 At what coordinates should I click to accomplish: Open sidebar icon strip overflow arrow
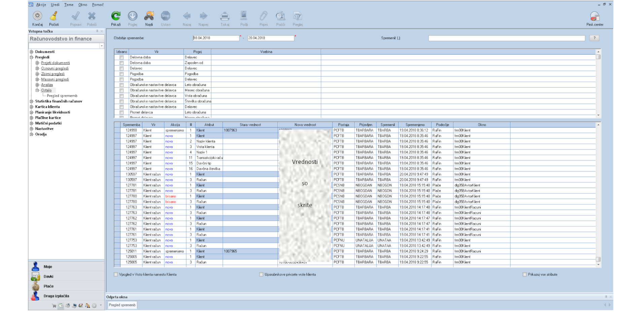101,306
